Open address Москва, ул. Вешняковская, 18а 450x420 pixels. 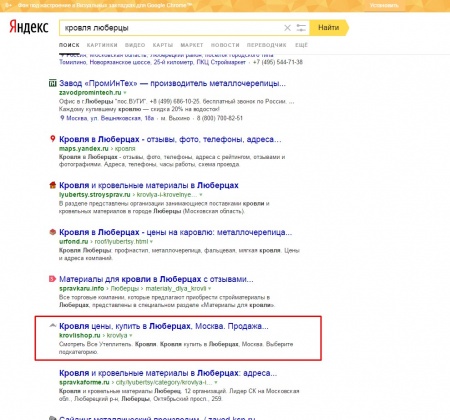pyautogui.click(x=110, y=118)
